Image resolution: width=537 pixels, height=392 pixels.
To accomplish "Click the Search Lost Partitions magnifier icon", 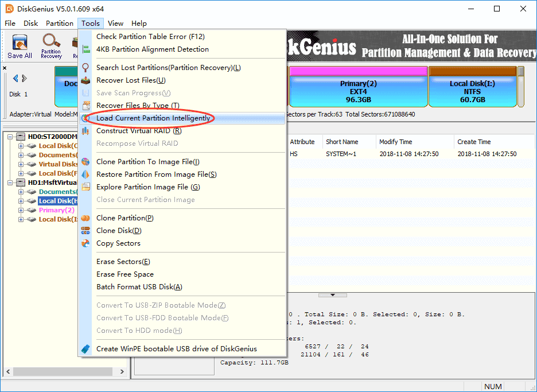I will 85,68.
